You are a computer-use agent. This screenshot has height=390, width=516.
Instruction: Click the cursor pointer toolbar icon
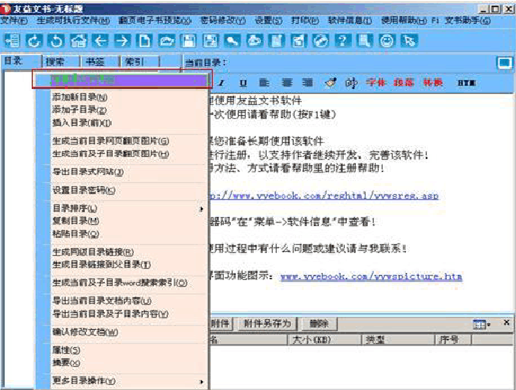coord(409,41)
